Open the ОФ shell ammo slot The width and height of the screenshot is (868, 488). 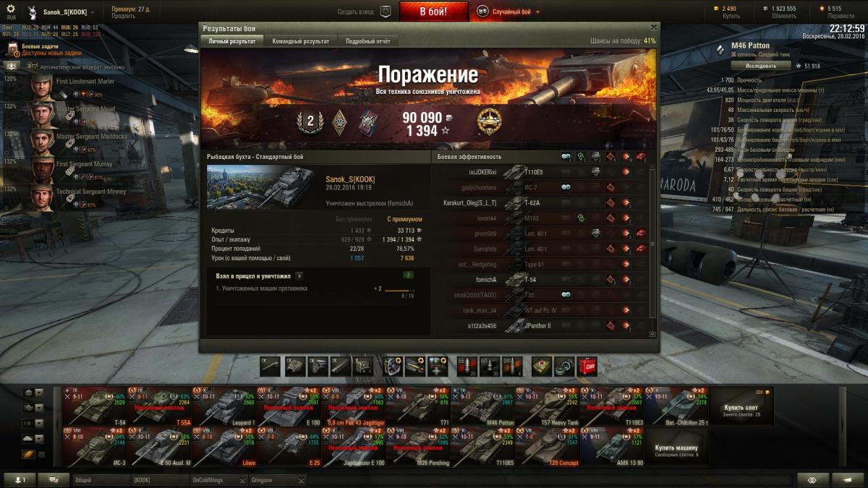[x=511, y=366]
